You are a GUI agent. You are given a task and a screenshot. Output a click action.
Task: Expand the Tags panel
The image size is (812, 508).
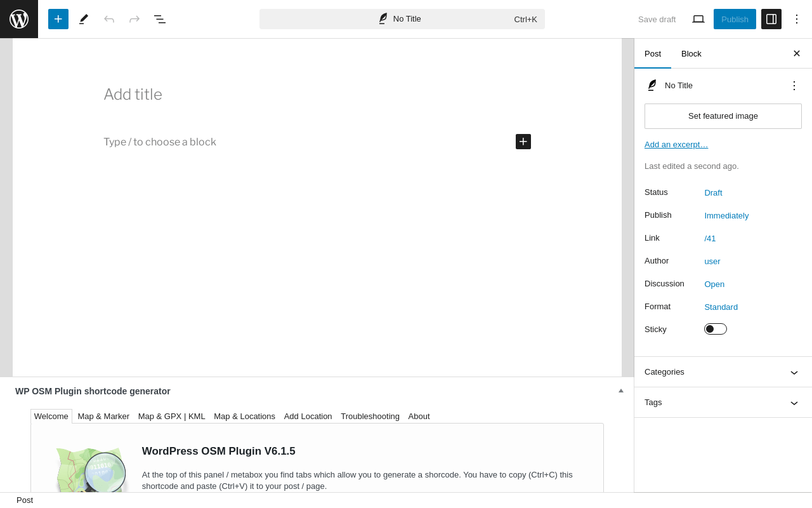coord(723,403)
